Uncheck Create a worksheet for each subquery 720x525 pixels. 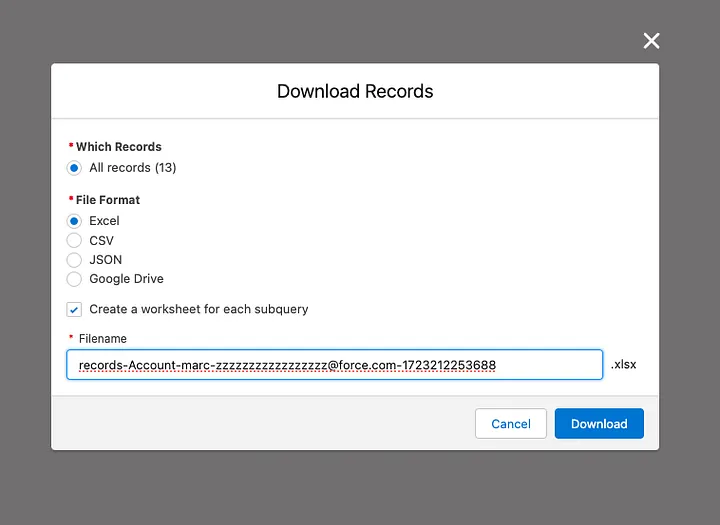point(74,310)
